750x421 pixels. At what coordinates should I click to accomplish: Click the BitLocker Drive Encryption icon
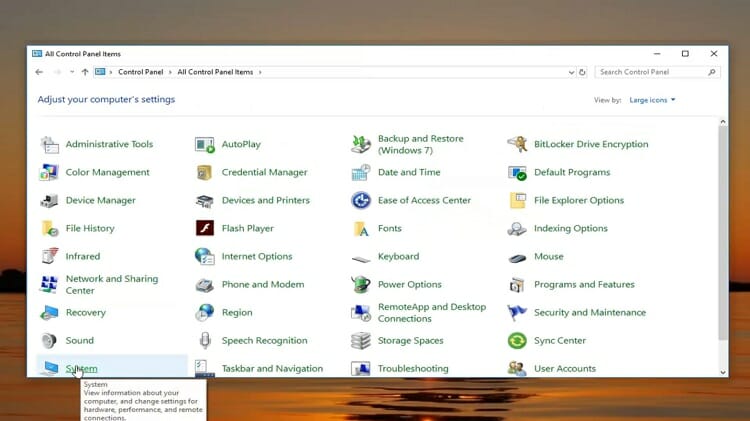point(517,144)
